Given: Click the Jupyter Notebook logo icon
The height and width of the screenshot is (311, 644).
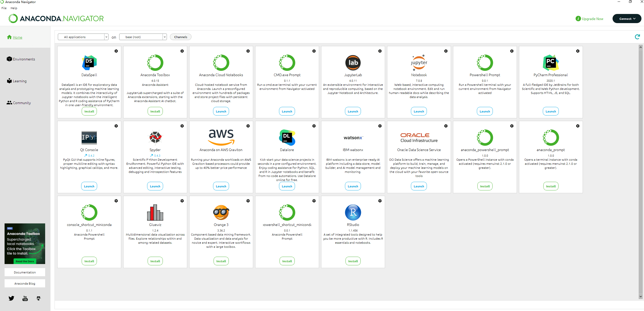Looking at the screenshot, I should click(419, 63).
